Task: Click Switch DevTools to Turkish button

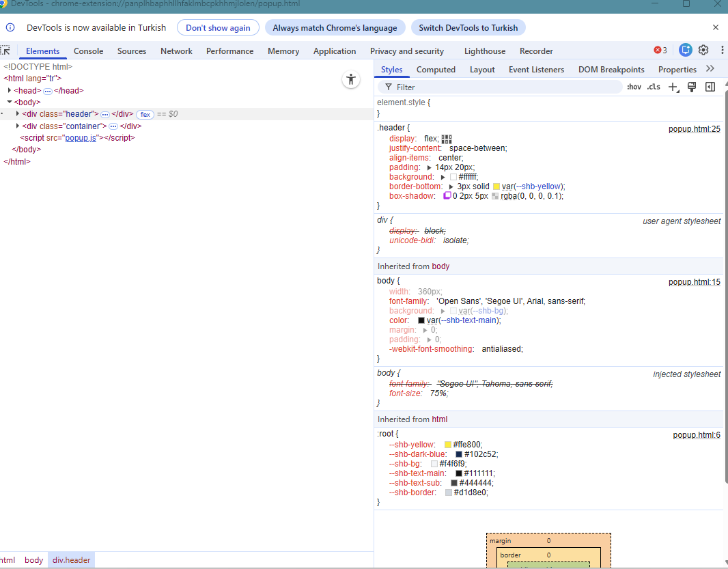Action: (x=468, y=28)
